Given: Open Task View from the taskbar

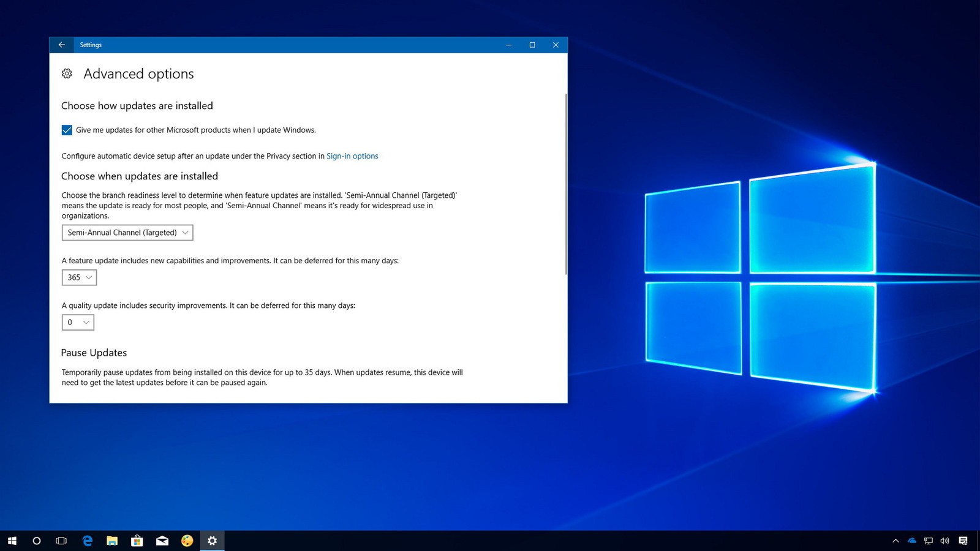Looking at the screenshot, I should [x=61, y=541].
